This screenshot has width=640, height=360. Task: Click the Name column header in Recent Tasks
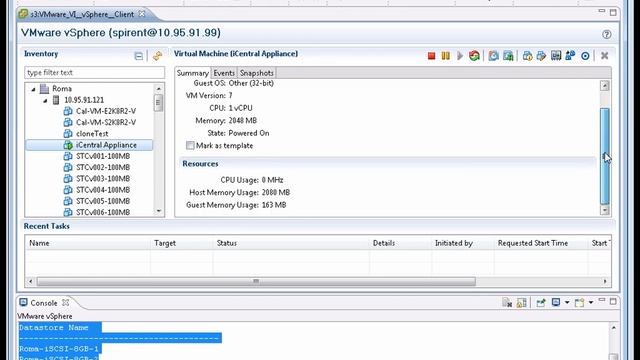click(x=87, y=243)
